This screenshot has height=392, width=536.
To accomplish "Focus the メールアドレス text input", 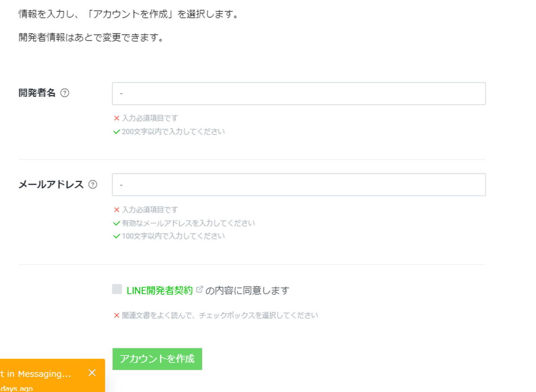I will [298, 185].
